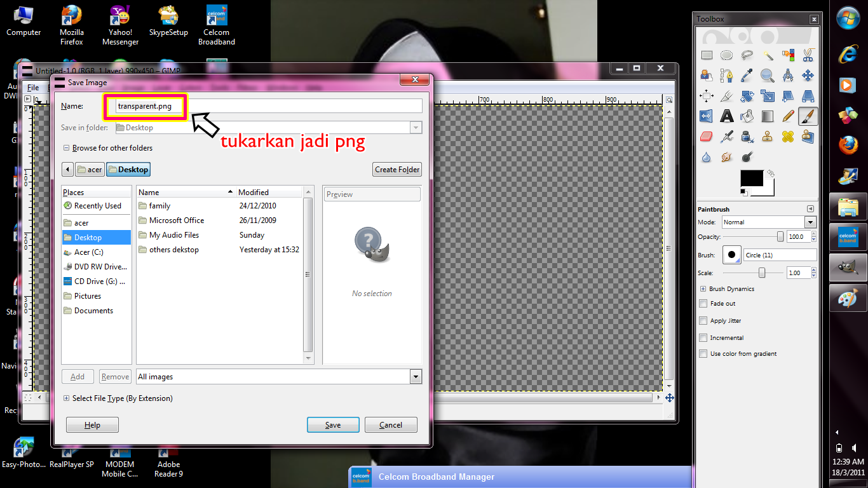Select the Paths tool in the Toolbox
868x488 pixels.
tap(726, 76)
